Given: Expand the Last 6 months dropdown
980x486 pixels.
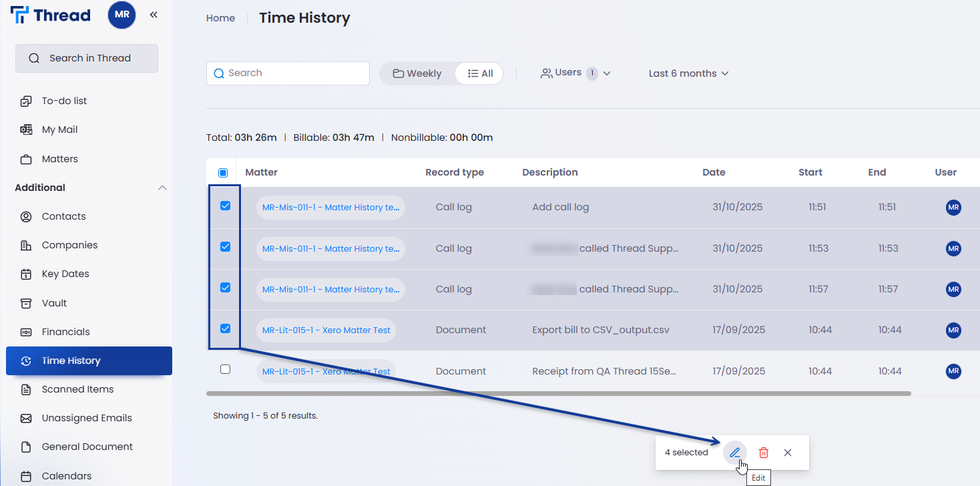Looking at the screenshot, I should click(x=688, y=73).
